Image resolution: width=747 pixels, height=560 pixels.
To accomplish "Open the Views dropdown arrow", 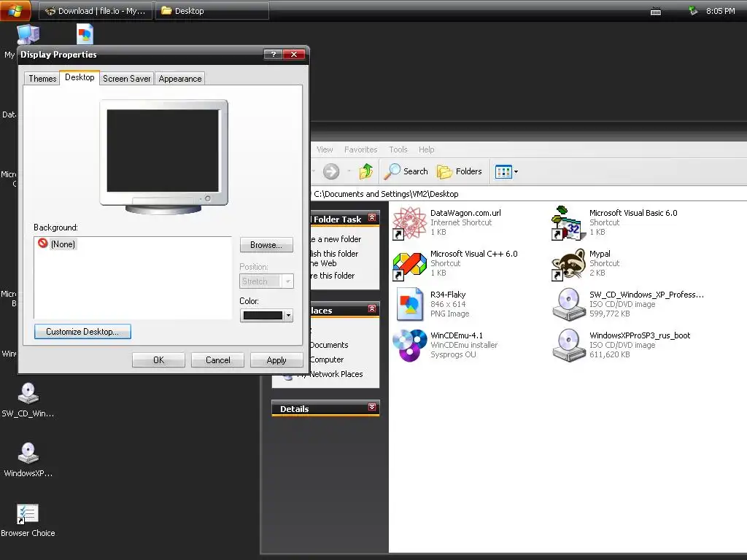I will coord(516,171).
